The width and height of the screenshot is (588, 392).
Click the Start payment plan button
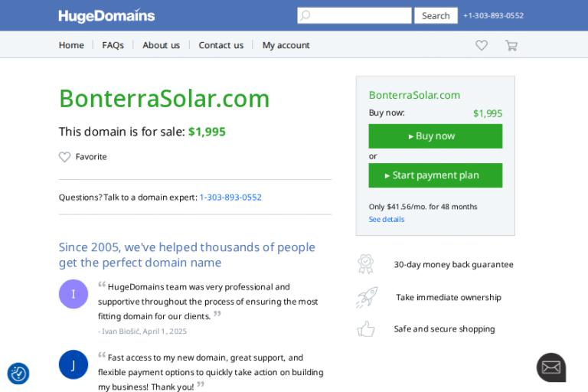[435, 175]
